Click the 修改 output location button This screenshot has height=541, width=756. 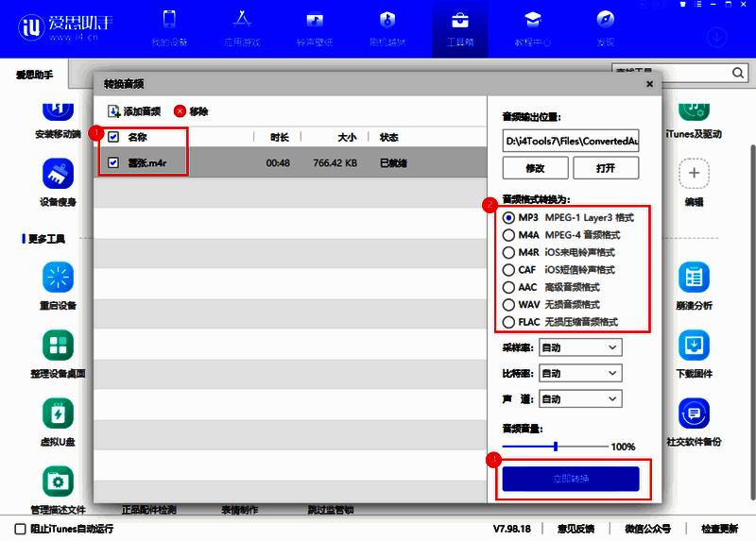click(535, 168)
